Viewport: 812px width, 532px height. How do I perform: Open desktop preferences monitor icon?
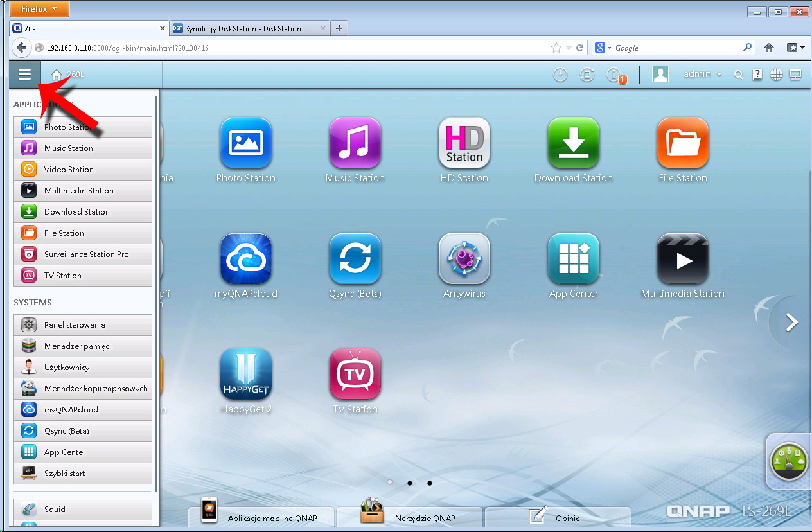pyautogui.click(x=795, y=75)
